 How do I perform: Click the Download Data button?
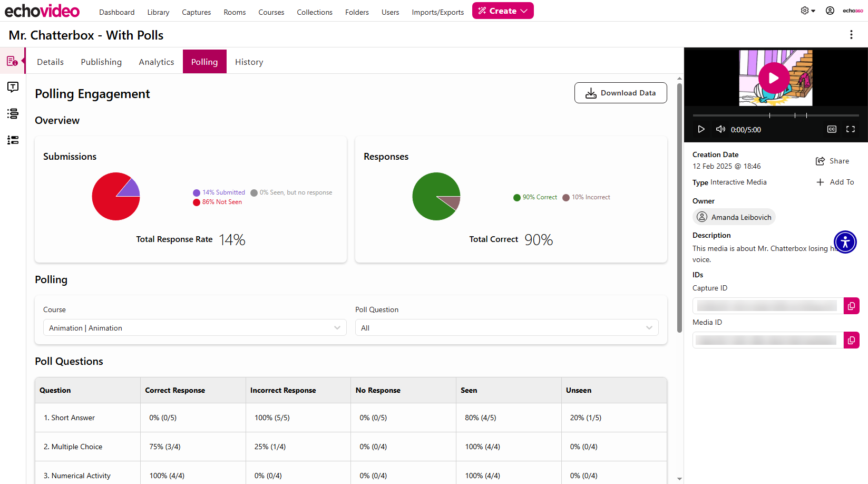coord(620,93)
